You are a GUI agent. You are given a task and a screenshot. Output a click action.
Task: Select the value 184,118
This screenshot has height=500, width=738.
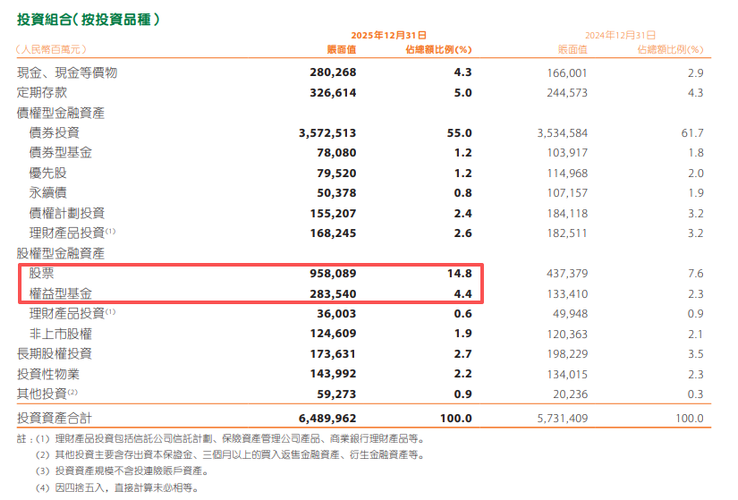(x=567, y=213)
